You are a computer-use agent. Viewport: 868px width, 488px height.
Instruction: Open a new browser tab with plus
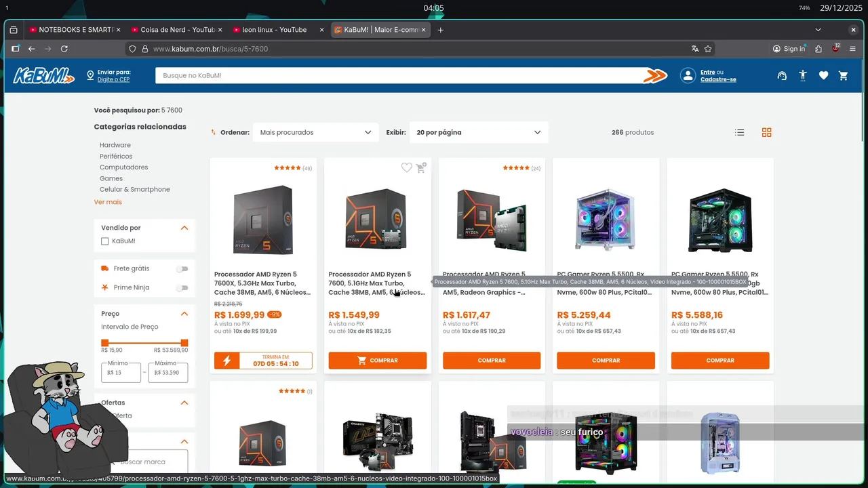[x=441, y=30]
